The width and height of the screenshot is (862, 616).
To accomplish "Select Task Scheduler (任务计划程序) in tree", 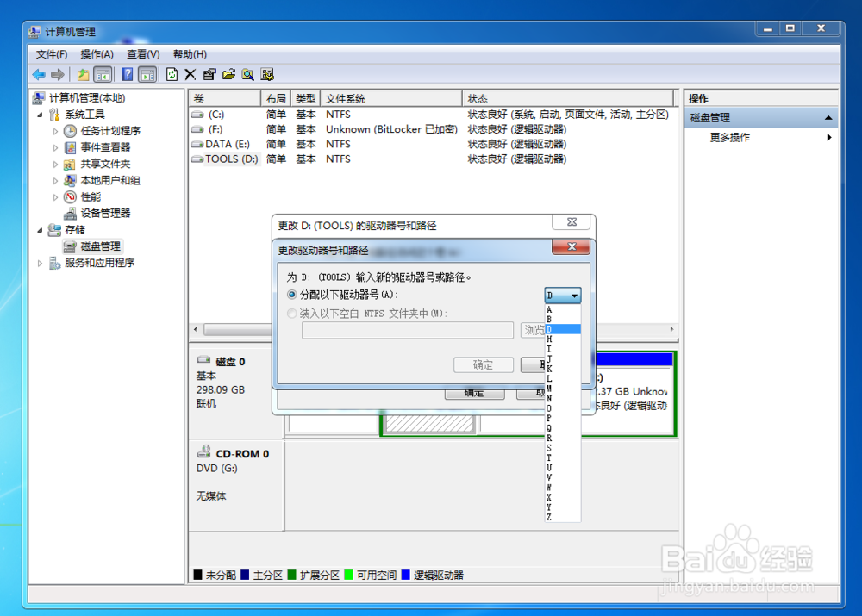I will [110, 131].
